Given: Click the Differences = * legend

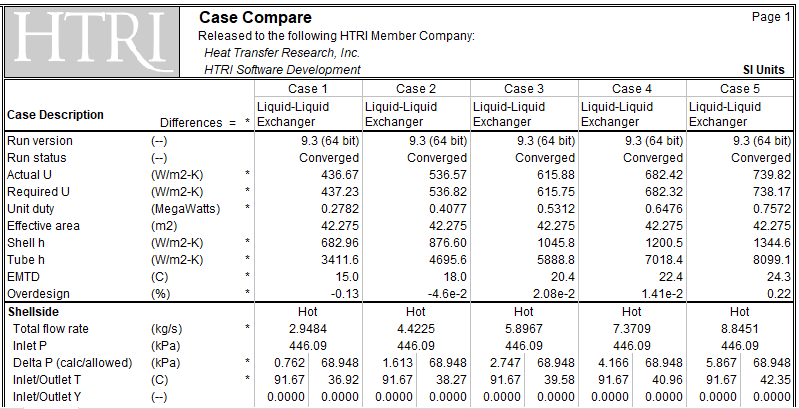Looking at the screenshot, I should click(x=205, y=123).
